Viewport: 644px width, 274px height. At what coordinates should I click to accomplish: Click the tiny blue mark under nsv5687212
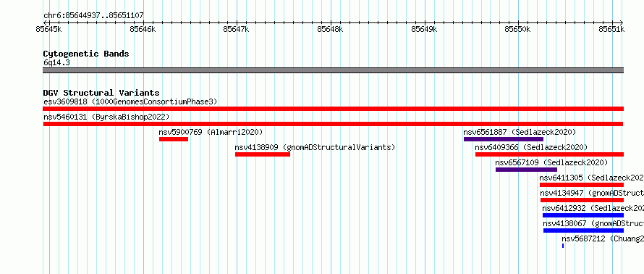tap(563, 246)
